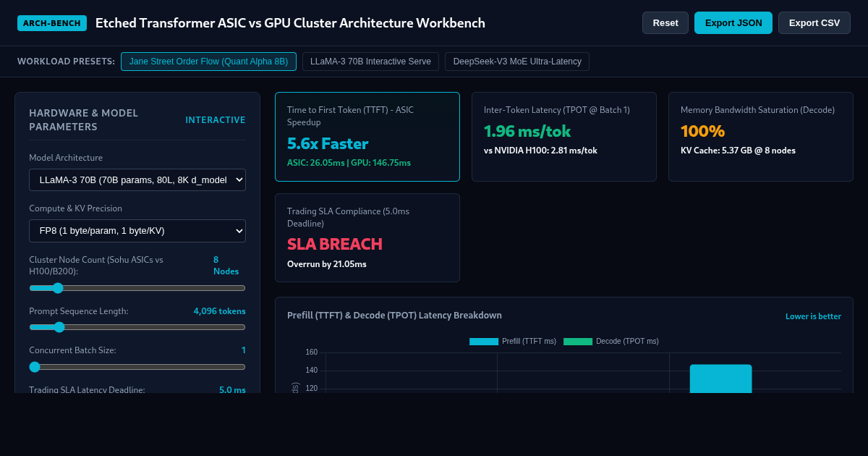Click the tall blue prefill bar in chart
The height and width of the screenshot is (456, 868).
tap(720, 379)
